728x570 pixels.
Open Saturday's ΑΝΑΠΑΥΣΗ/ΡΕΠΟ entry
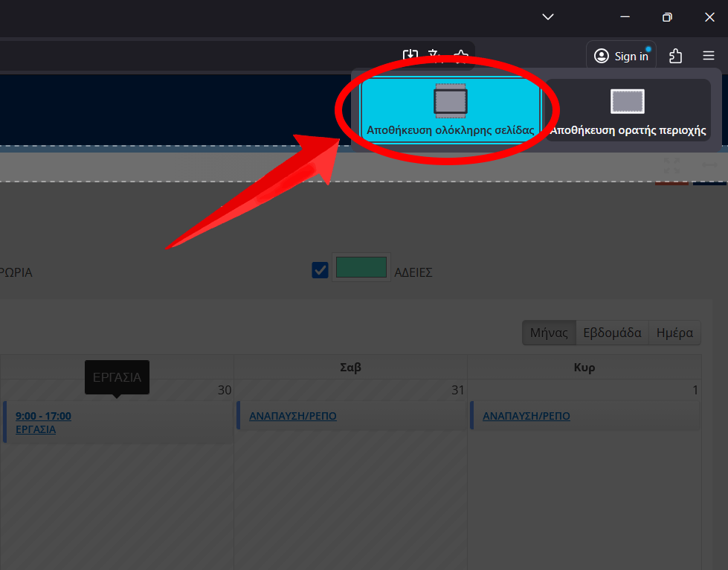(x=292, y=416)
